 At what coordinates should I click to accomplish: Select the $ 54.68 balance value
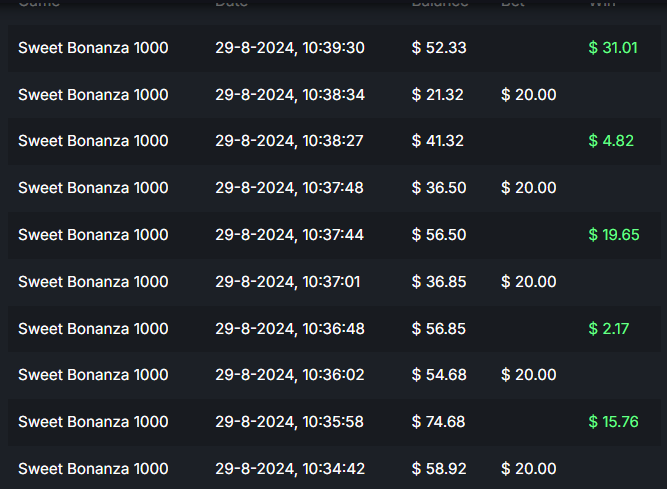click(439, 375)
